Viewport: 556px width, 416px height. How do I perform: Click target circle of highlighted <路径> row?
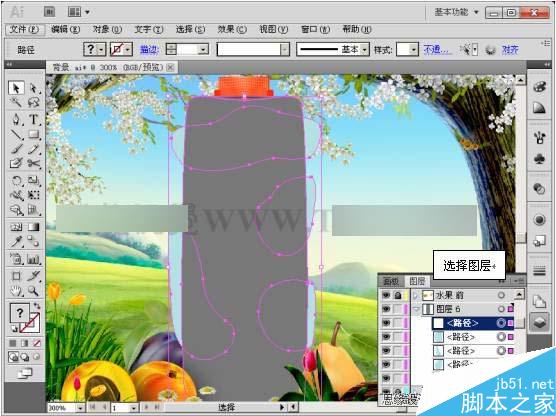pyautogui.click(x=501, y=323)
